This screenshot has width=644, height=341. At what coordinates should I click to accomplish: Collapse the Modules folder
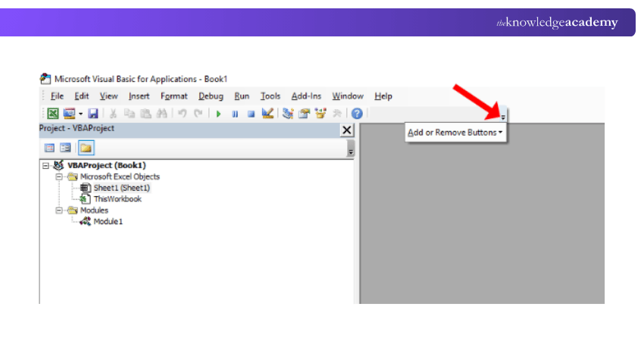pos(58,210)
